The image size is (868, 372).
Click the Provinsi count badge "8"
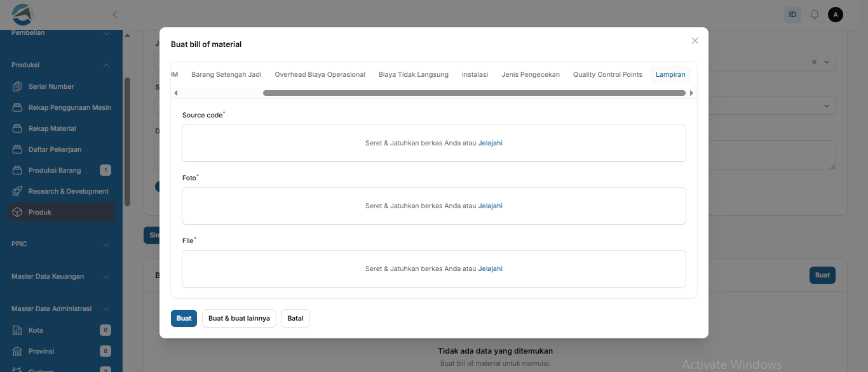pos(105,351)
